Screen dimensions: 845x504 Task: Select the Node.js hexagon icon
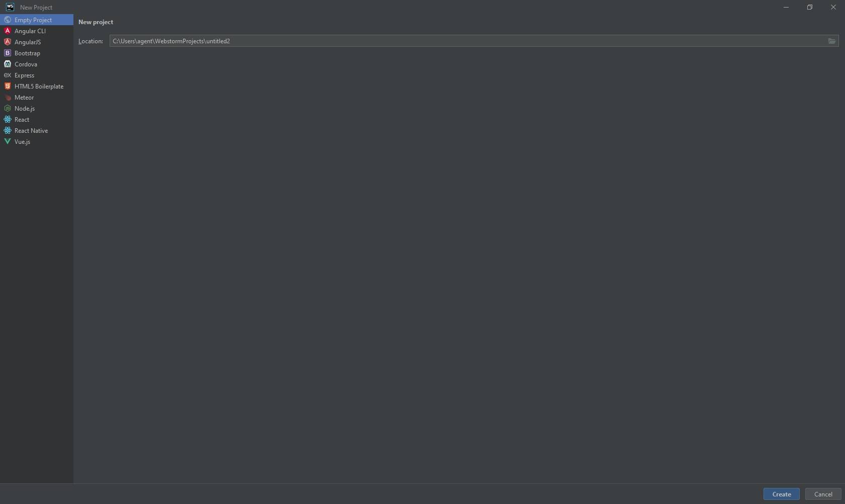coord(8,108)
